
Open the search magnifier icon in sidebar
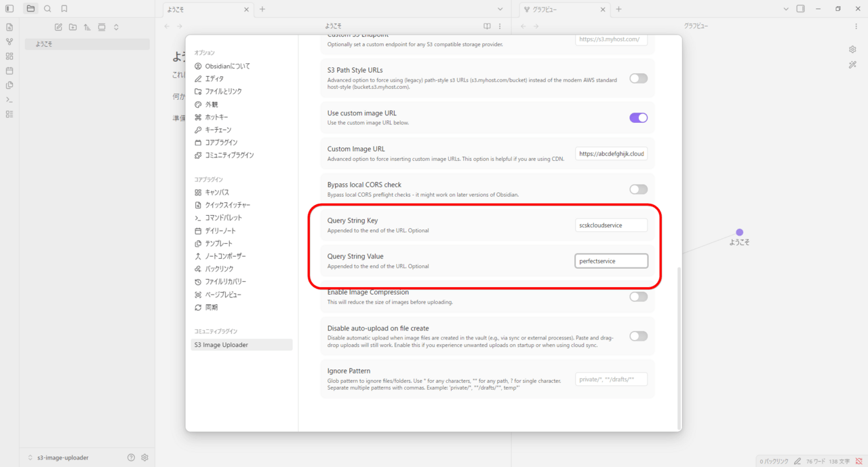click(47, 9)
